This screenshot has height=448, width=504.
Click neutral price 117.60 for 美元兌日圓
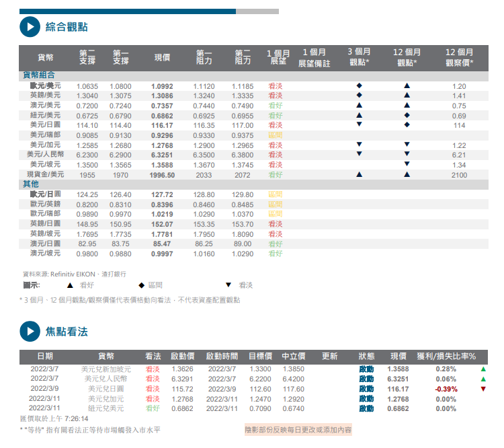click(x=294, y=389)
